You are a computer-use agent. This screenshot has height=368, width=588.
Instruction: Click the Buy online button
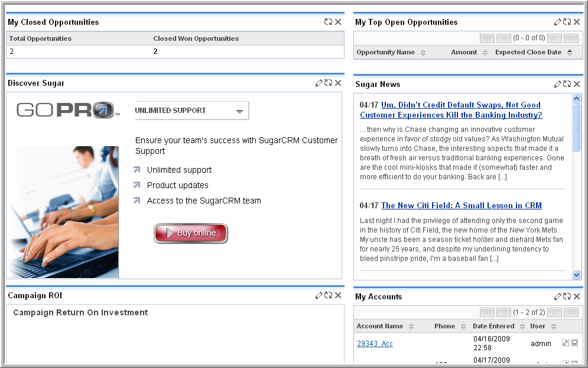coord(191,233)
